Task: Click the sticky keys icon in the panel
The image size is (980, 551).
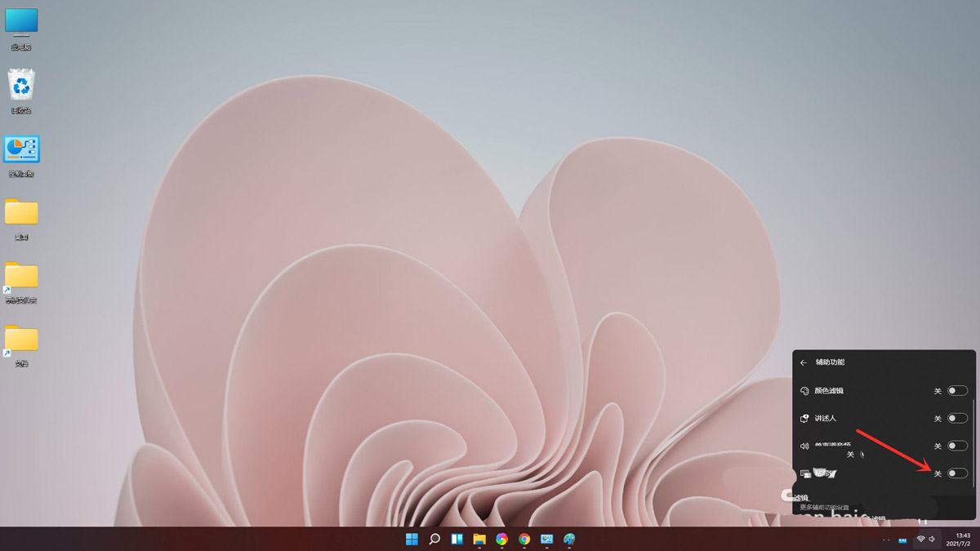Action: tap(804, 473)
